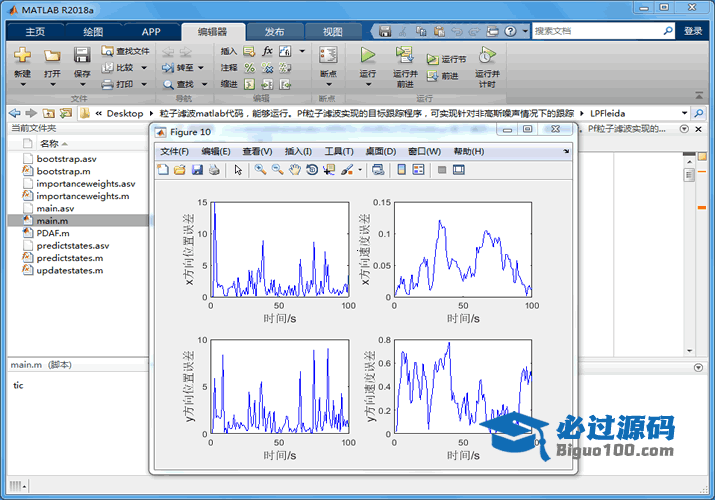This screenshot has height=500, width=715.
Task: Open File (文件) menu in Figure 10
Action: 174,151
